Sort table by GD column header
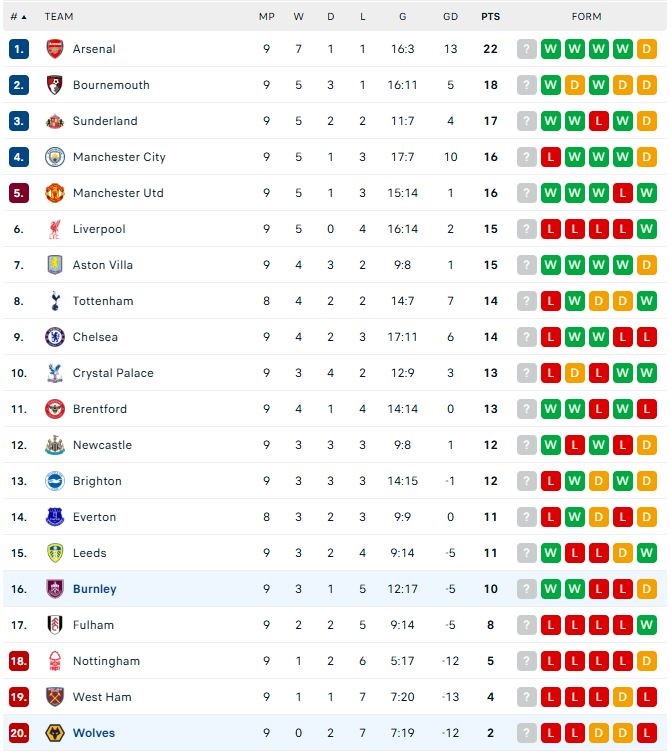Viewport: 671px width, 756px height. pyautogui.click(x=450, y=17)
